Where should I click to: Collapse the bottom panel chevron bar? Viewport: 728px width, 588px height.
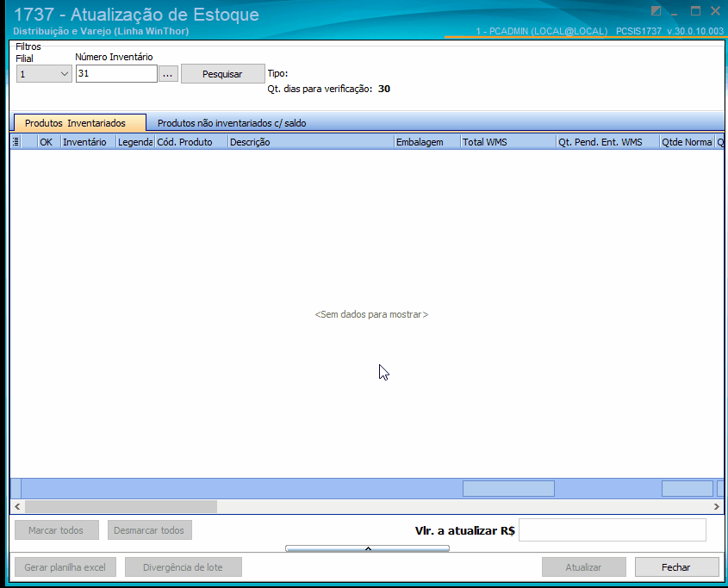367,548
